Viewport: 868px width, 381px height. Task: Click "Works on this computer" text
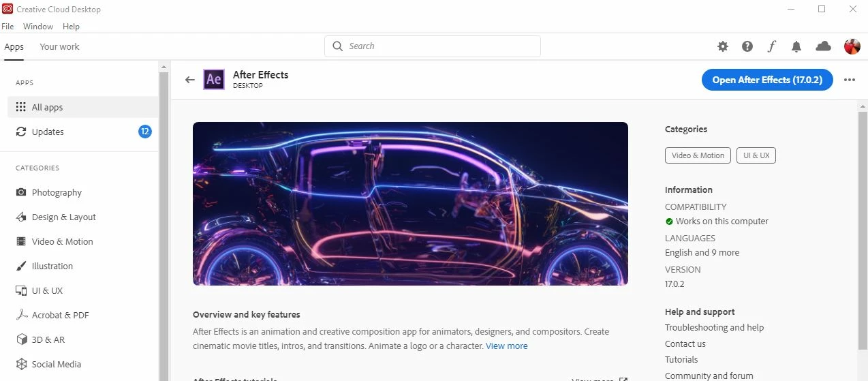point(722,222)
